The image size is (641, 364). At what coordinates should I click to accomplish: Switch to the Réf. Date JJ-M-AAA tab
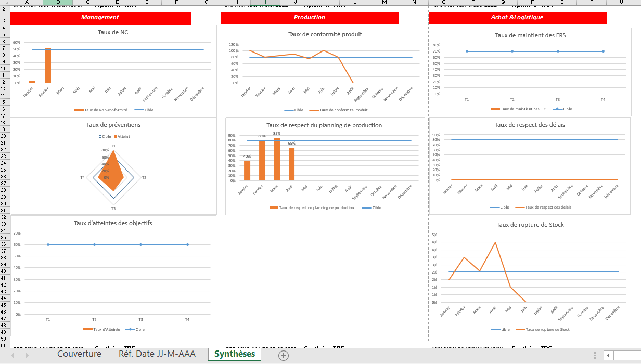coord(157,354)
